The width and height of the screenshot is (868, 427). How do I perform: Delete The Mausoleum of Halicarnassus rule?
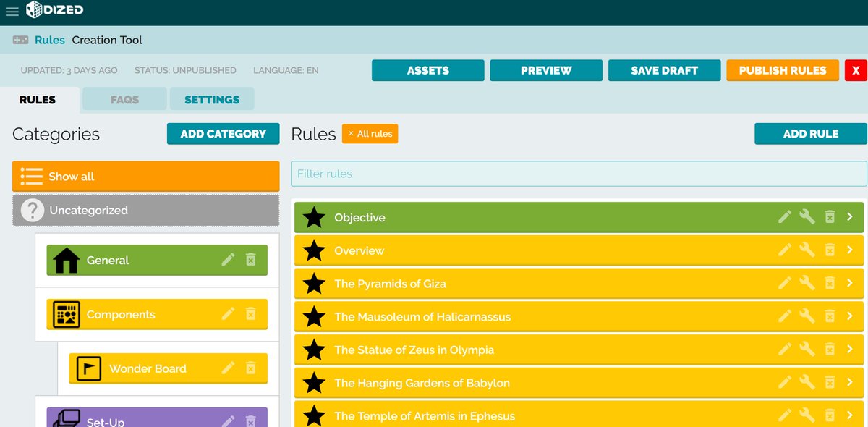tap(830, 316)
